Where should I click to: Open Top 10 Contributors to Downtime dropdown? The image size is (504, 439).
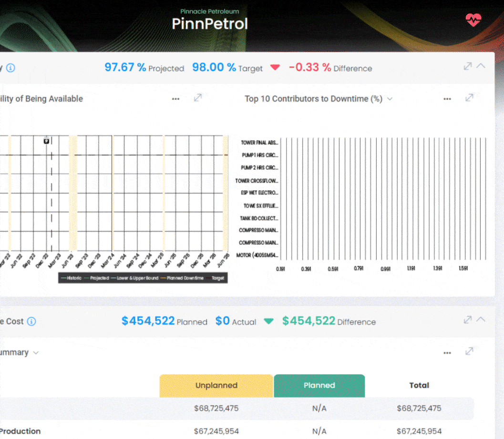[390, 99]
